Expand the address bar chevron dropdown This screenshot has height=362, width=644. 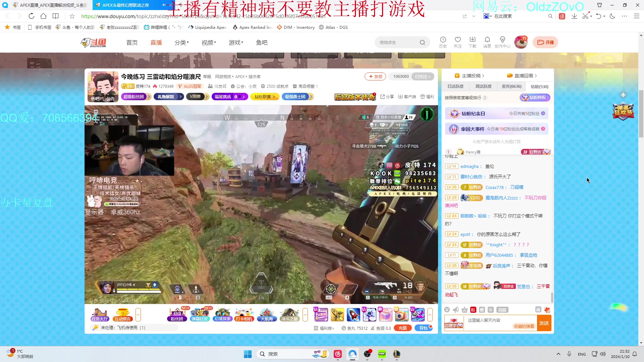[x=474, y=16]
